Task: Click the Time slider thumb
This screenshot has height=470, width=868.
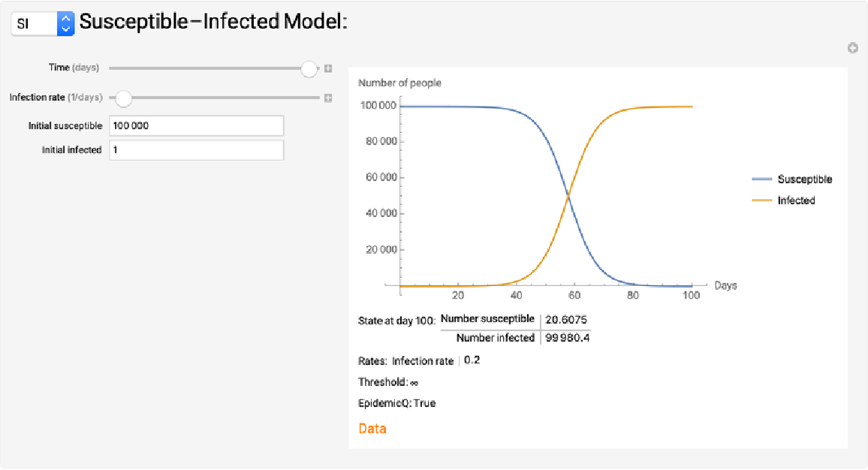Action: pyautogui.click(x=309, y=68)
